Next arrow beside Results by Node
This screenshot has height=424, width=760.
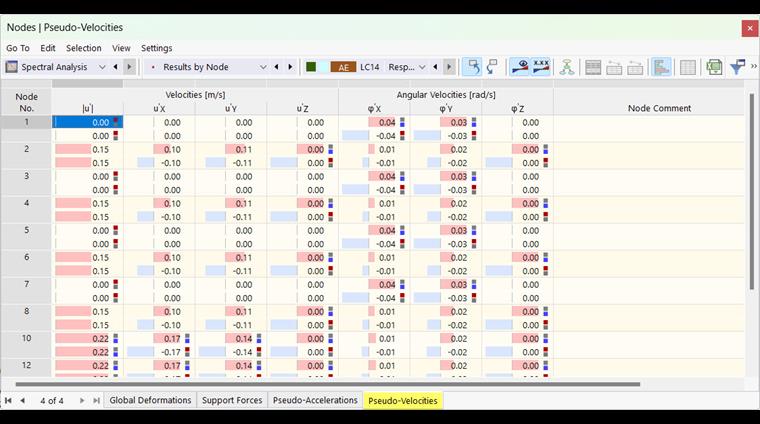[290, 67]
